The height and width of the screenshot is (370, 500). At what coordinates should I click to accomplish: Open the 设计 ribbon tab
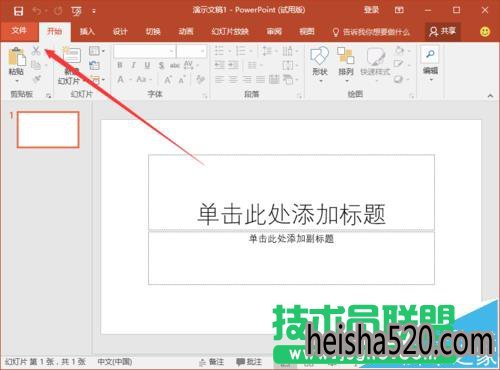coord(120,32)
